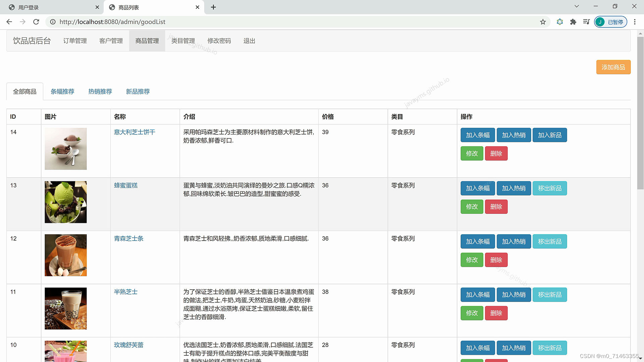Bookmark this page with the star icon

[x=543, y=22]
